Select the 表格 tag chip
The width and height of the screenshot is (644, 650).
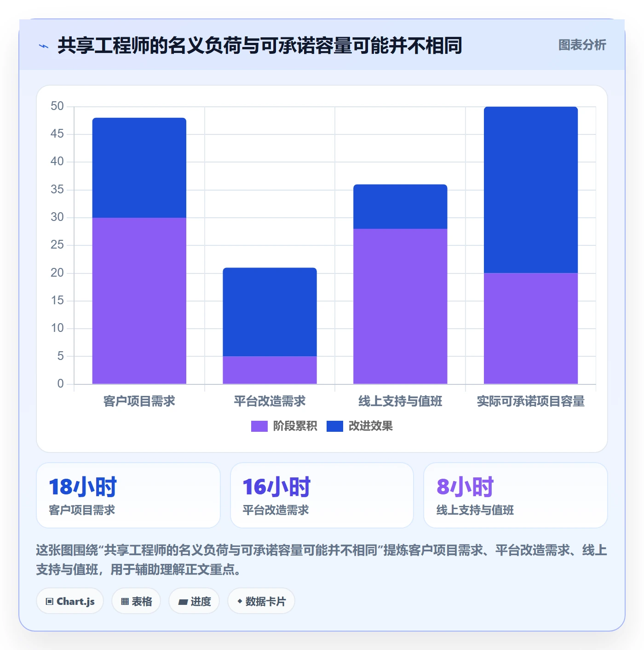(136, 601)
